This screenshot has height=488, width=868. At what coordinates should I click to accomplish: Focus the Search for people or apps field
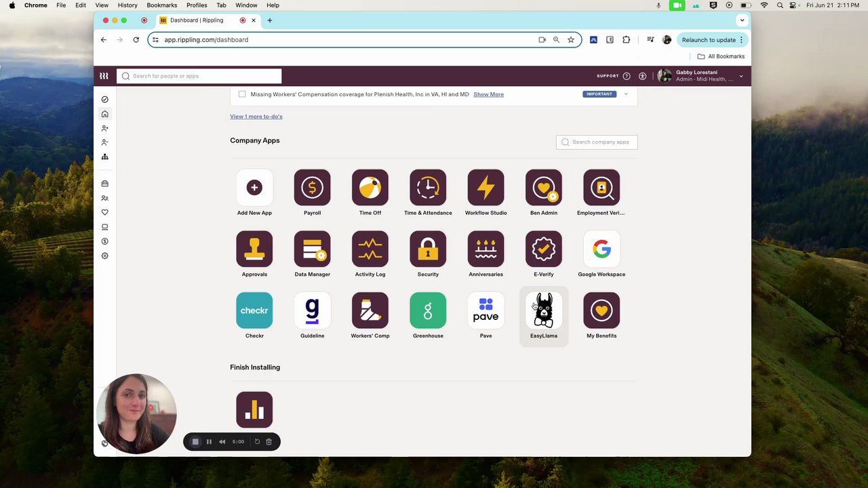coord(199,76)
